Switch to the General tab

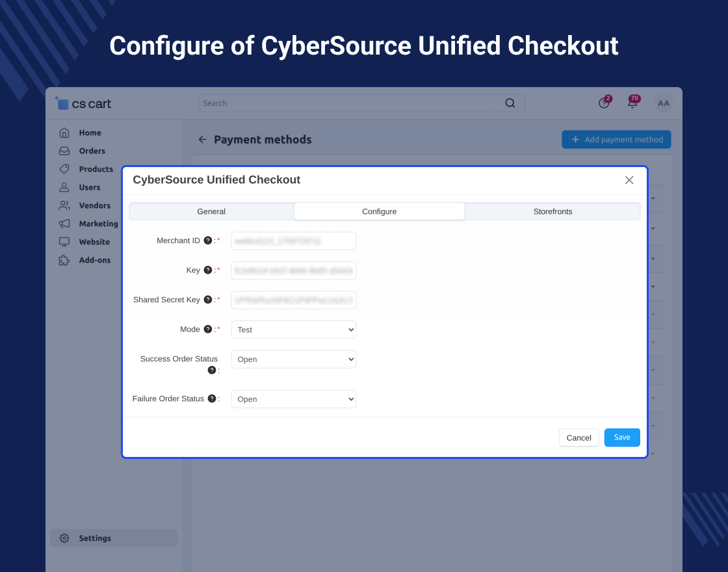[211, 211]
